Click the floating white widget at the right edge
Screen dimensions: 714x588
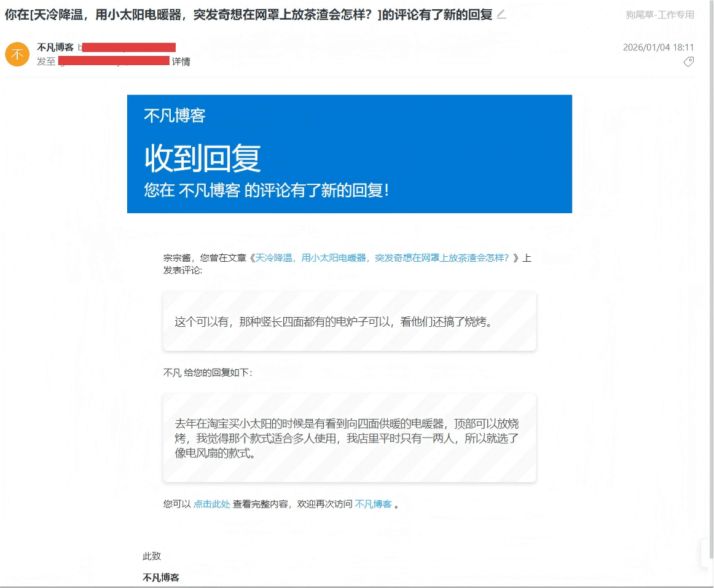(x=707, y=553)
